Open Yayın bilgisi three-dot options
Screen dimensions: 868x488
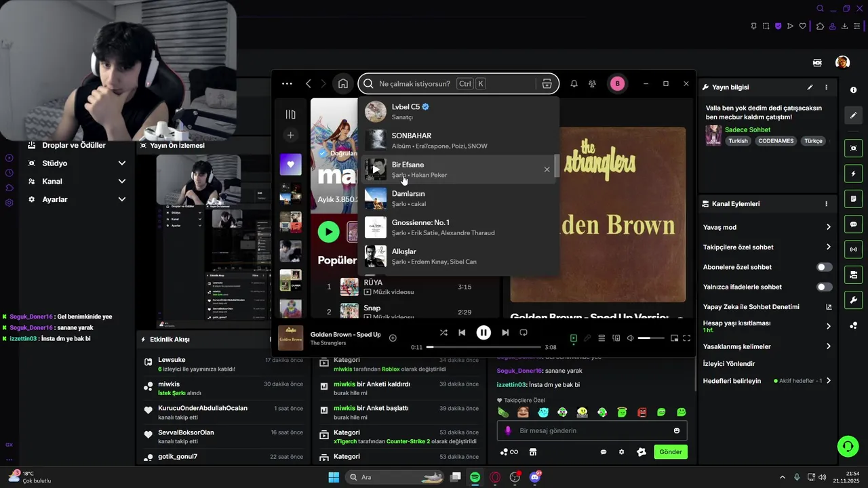(x=826, y=87)
